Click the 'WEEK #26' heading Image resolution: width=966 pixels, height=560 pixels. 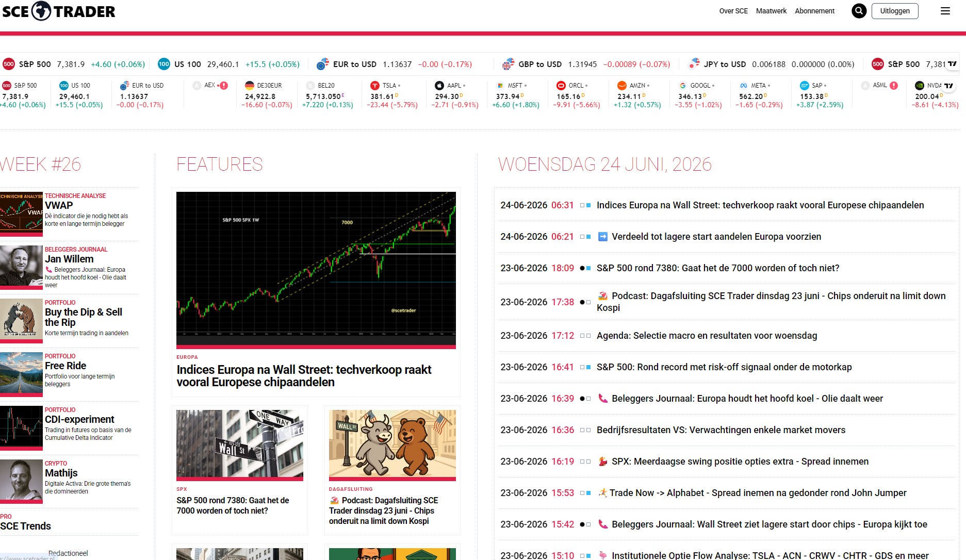(40, 164)
